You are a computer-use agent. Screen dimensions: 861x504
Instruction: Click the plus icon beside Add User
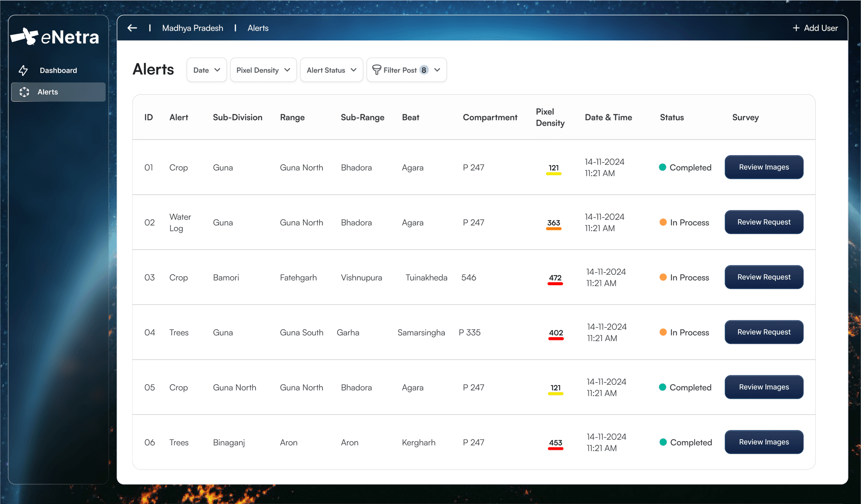click(796, 28)
